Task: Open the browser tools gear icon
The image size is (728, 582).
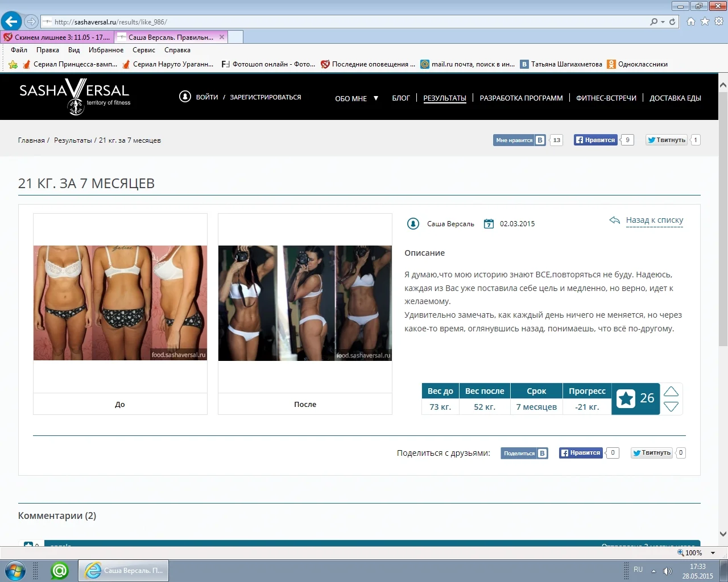Action: (x=718, y=22)
